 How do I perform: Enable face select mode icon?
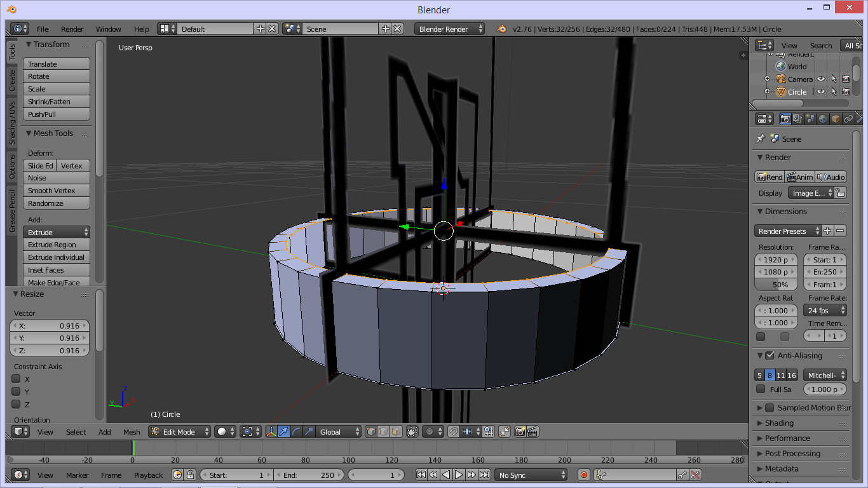pyautogui.click(x=396, y=431)
